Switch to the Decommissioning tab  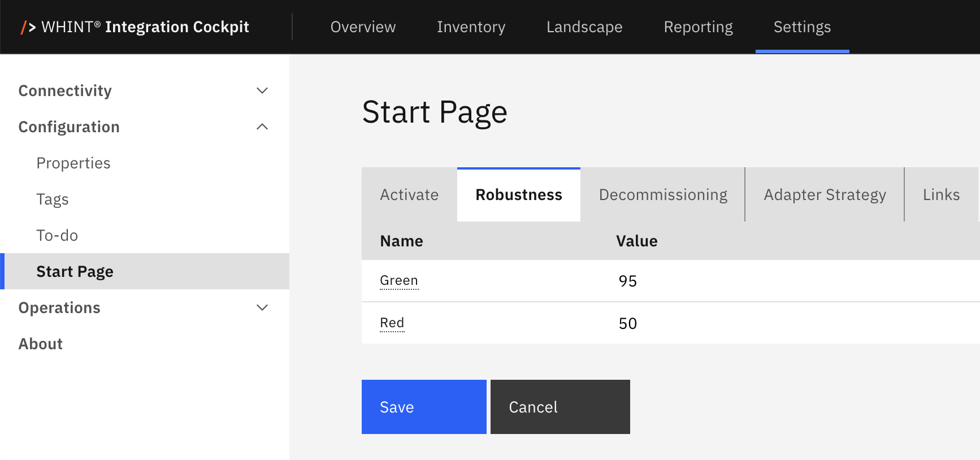pos(663,195)
